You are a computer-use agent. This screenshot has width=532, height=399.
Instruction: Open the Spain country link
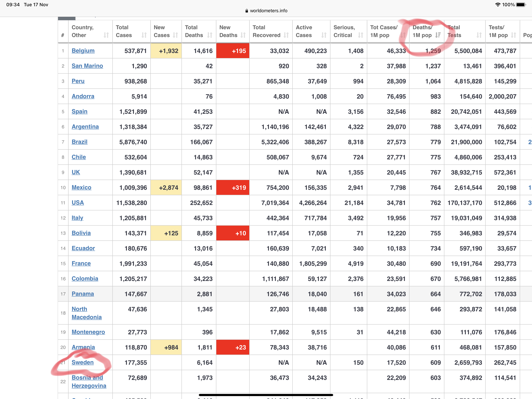(x=79, y=111)
